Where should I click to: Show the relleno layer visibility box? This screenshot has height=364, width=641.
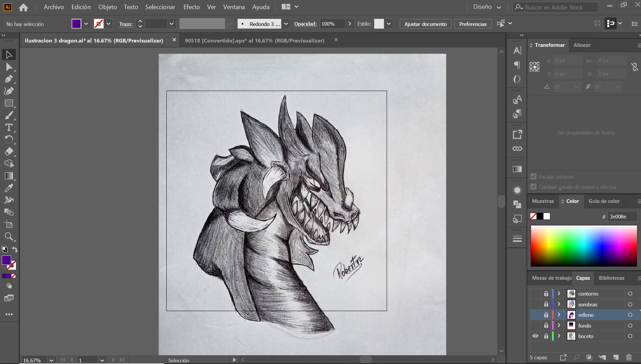pyautogui.click(x=535, y=315)
